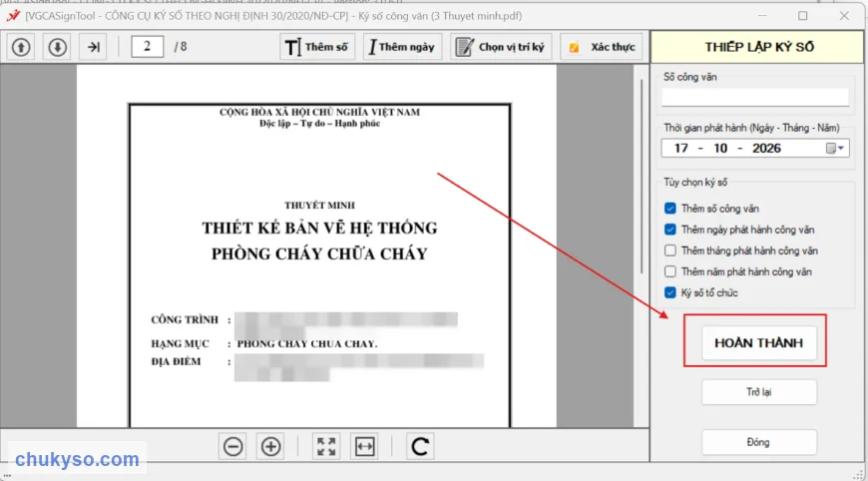Select the month value 10

pos(720,148)
